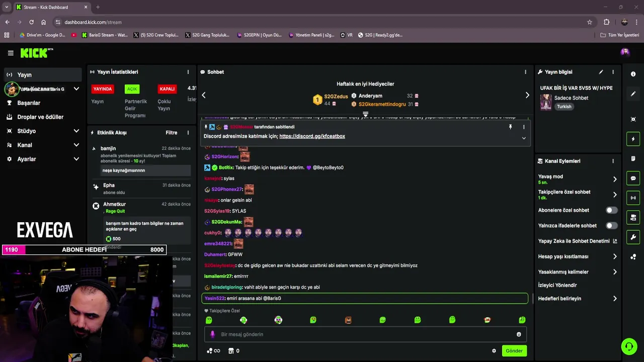Click the purple microphone icon in message box
Viewport: 644px width, 362px height.
[x=212, y=334]
